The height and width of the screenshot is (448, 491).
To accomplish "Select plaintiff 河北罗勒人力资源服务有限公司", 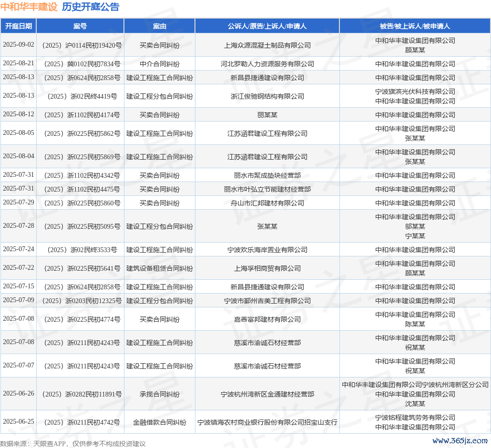I will pyautogui.click(x=267, y=64).
